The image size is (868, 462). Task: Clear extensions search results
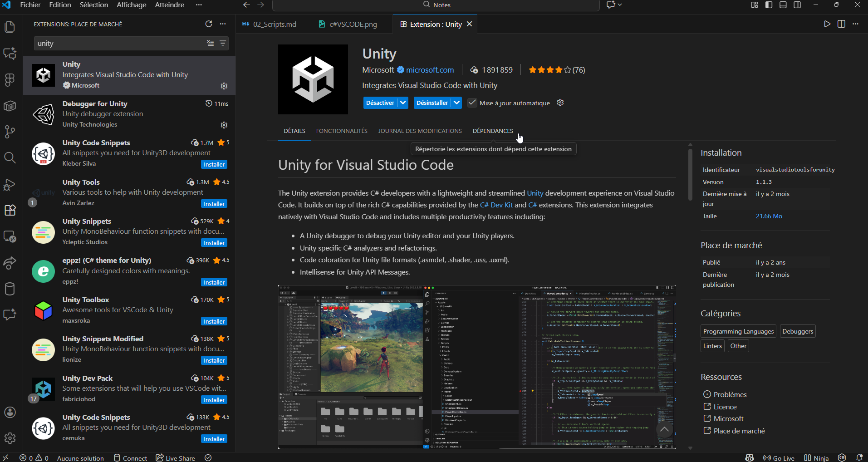coord(211,43)
